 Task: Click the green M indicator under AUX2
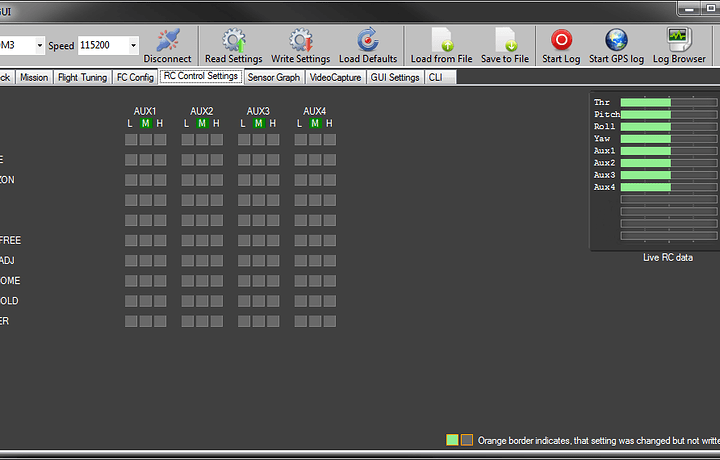(x=202, y=123)
